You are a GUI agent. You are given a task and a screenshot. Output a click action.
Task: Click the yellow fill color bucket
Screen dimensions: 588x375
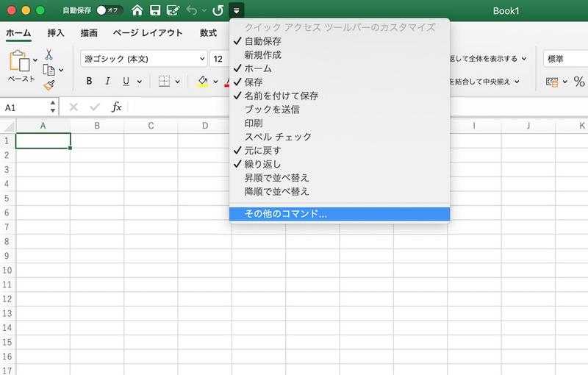point(204,82)
